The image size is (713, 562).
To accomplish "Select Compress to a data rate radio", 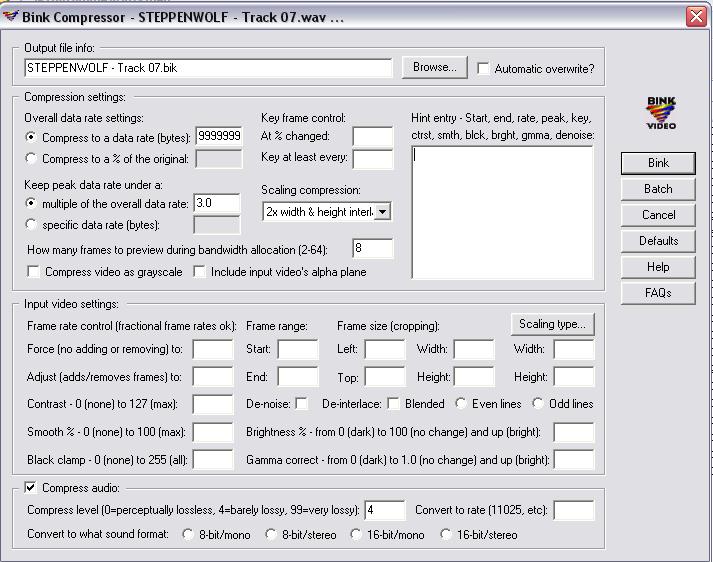I will tap(31, 137).
